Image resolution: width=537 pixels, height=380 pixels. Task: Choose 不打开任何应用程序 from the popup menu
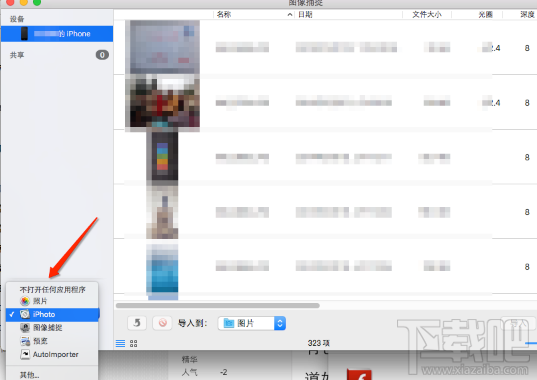52,290
